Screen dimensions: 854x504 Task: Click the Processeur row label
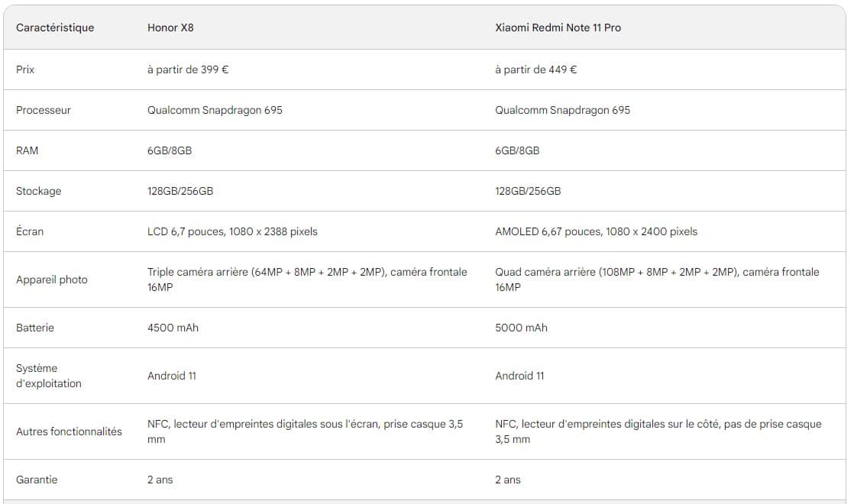[x=44, y=110]
